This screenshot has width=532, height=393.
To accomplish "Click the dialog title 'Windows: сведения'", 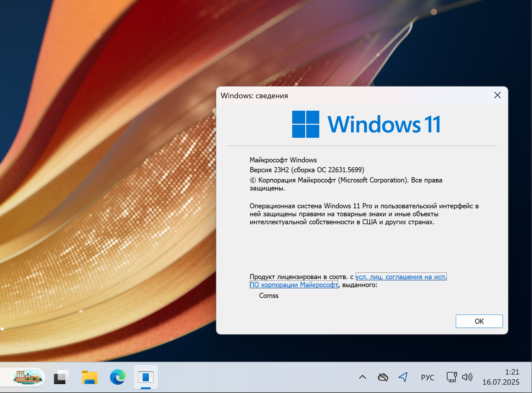I will click(x=254, y=95).
